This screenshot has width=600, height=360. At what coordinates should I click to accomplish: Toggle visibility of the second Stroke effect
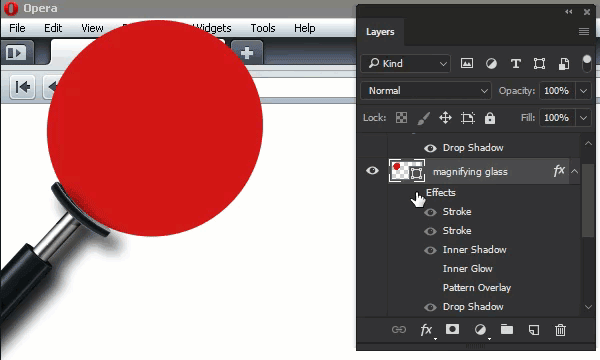pyautogui.click(x=430, y=231)
